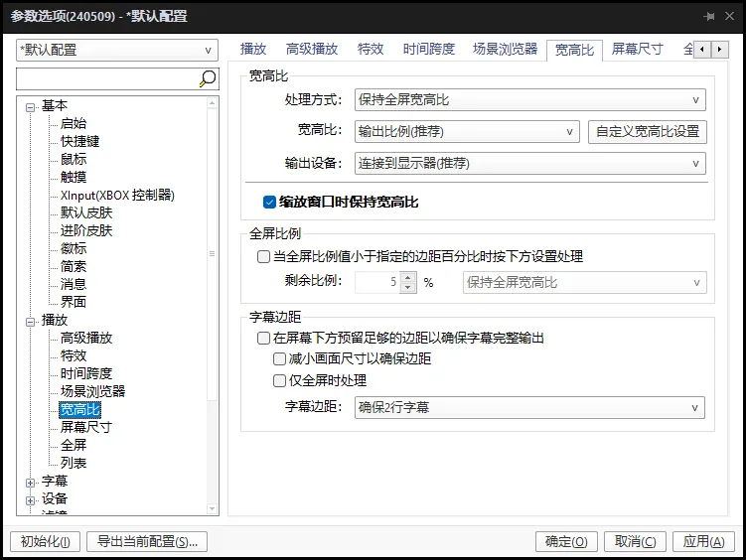746x560 pixels.
Task: Decrease 剩余比例 with the down spinner arrow
Action: pos(407,288)
